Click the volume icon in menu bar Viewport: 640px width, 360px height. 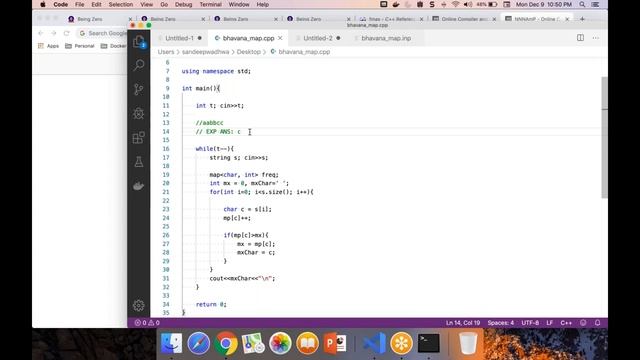pyautogui.click(x=468, y=4)
